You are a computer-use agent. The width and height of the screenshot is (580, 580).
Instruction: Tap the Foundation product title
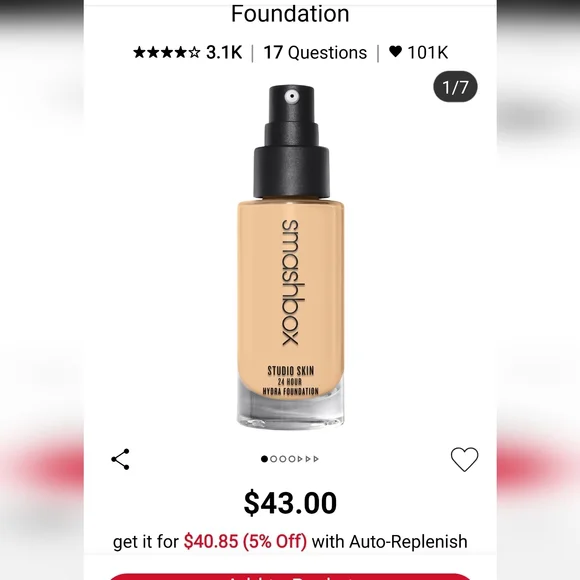(x=290, y=13)
